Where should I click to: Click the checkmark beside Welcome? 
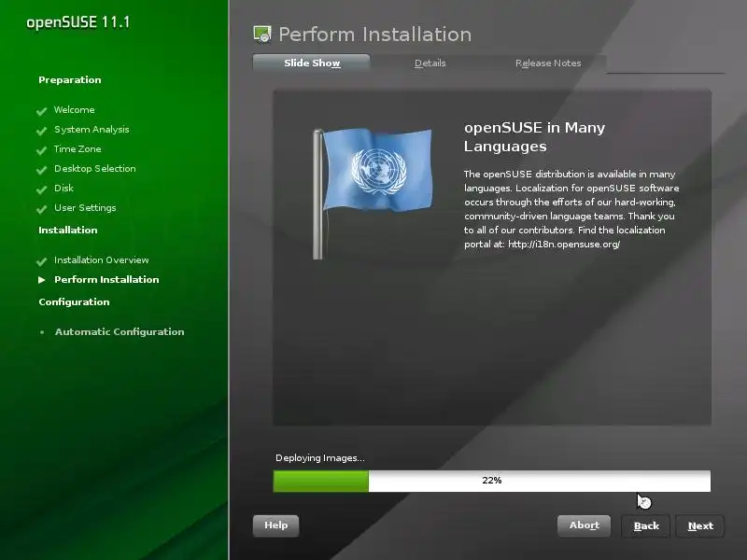[41, 111]
